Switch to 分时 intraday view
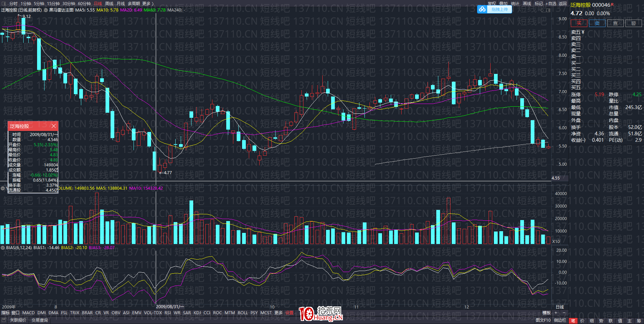The width and height of the screenshot is (644, 324). [13, 3]
